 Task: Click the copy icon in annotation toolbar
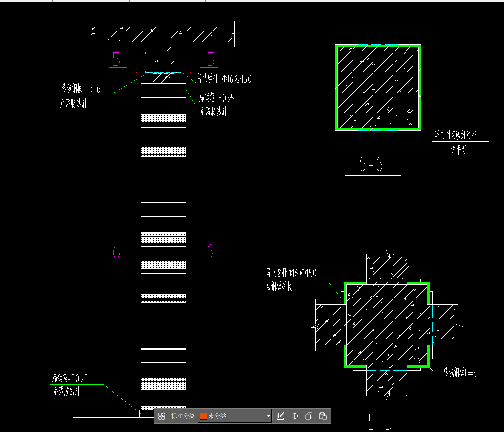pyautogui.click(x=309, y=416)
